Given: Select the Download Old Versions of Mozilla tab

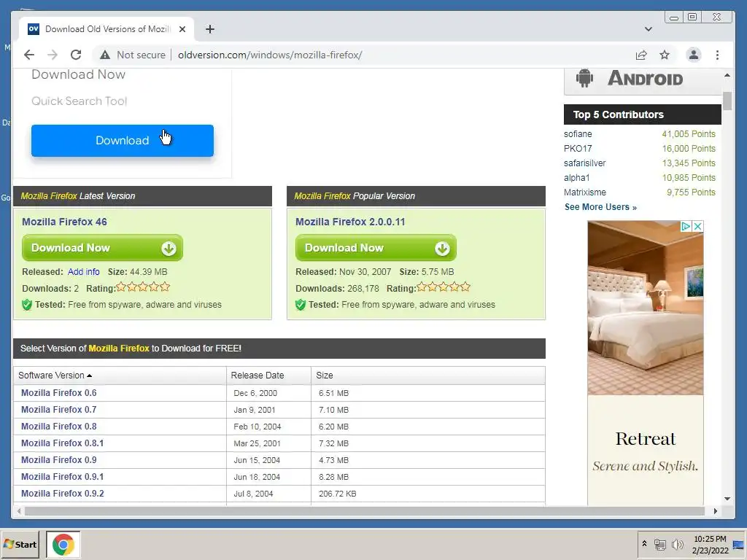Looking at the screenshot, I should (x=107, y=29).
